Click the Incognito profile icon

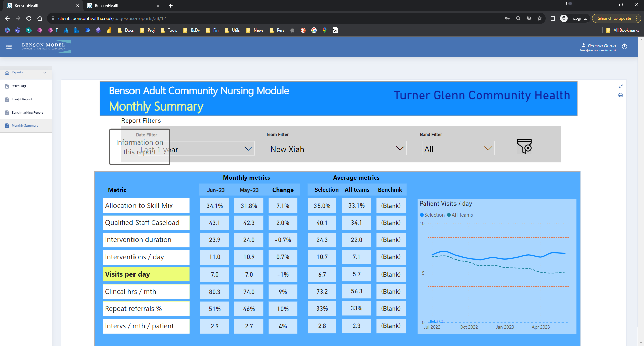[x=563, y=18]
